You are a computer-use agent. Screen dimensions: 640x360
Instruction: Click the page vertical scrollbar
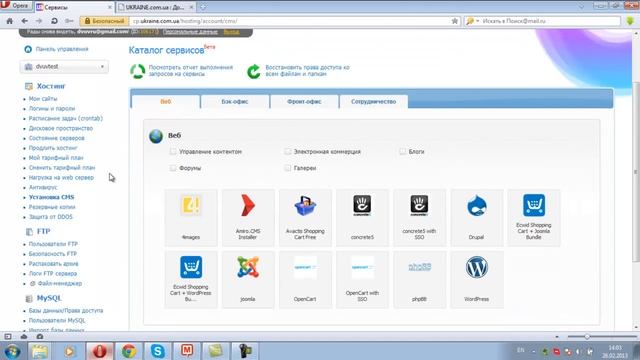(636, 171)
